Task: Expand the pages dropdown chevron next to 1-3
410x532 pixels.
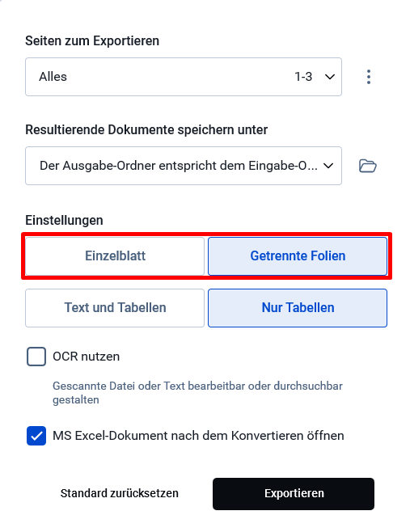Action: [x=330, y=77]
